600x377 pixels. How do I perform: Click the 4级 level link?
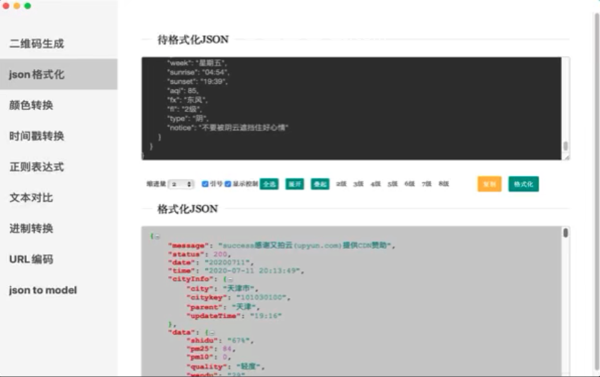375,184
